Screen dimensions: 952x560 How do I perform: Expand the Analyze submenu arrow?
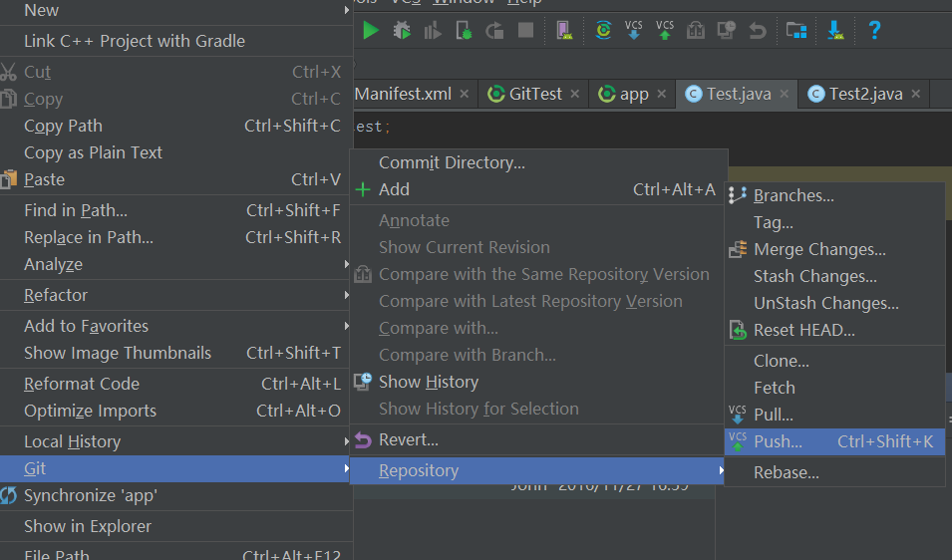click(346, 264)
